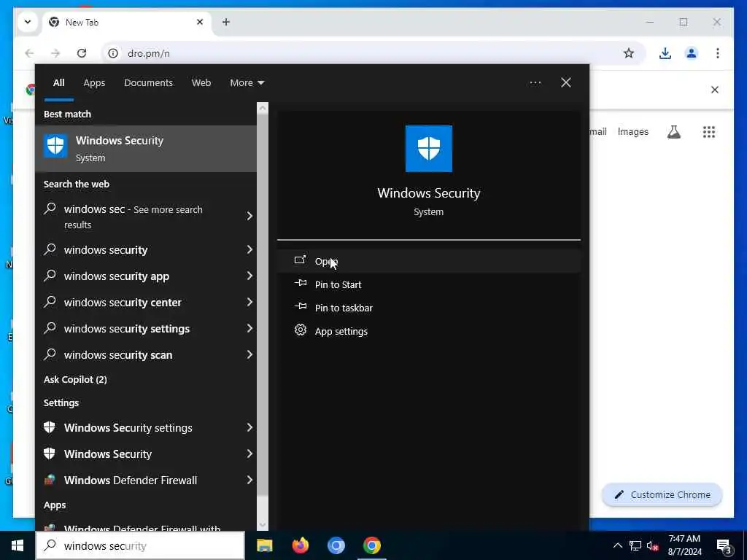The image size is (747, 560).
Task: Expand Windows Security settings result arrow
Action: (x=249, y=427)
